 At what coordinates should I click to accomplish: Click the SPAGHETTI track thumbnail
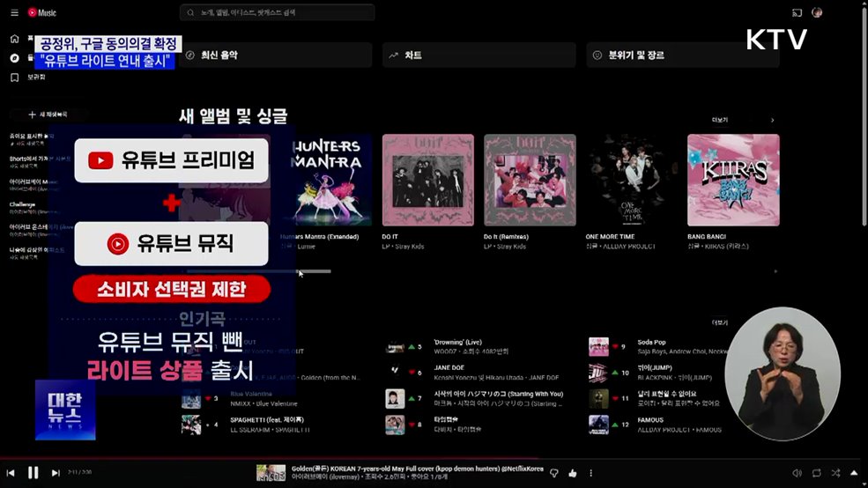tap(191, 425)
